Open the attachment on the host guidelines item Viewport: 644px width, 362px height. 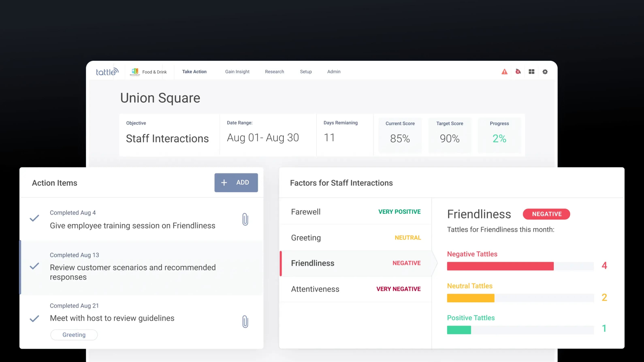pos(245,322)
